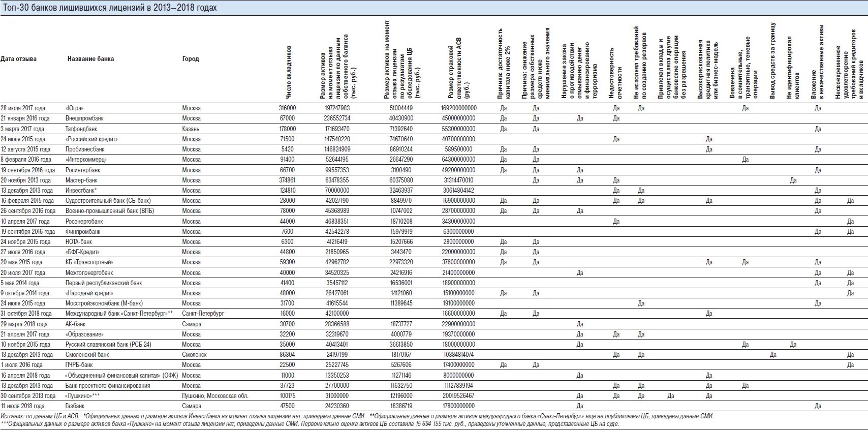The width and height of the screenshot is (868, 430).
Task: Click the bank name 'Мастер-банк'
Action: click(81, 180)
